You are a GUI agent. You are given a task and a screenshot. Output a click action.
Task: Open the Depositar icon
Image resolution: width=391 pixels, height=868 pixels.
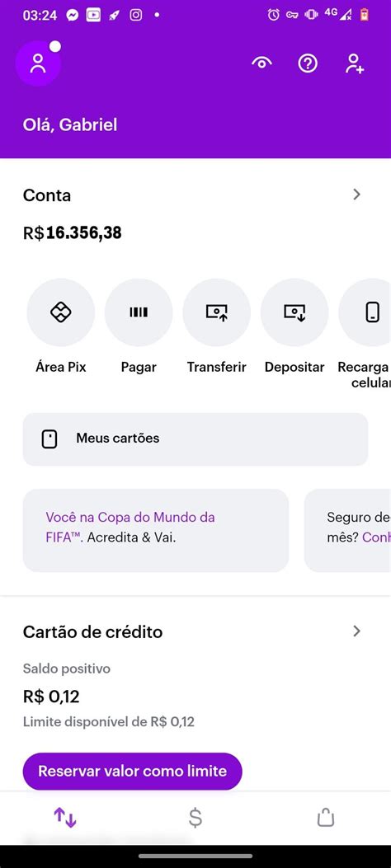click(x=294, y=312)
